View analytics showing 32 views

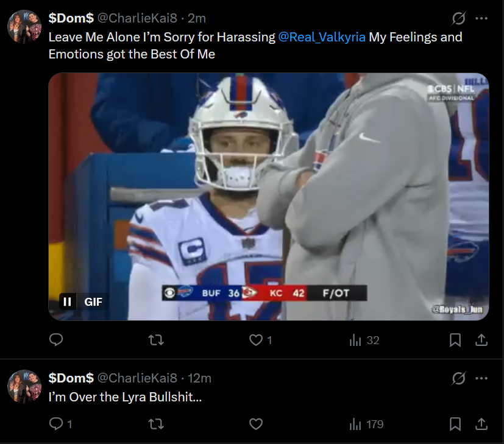pyautogui.click(x=364, y=340)
